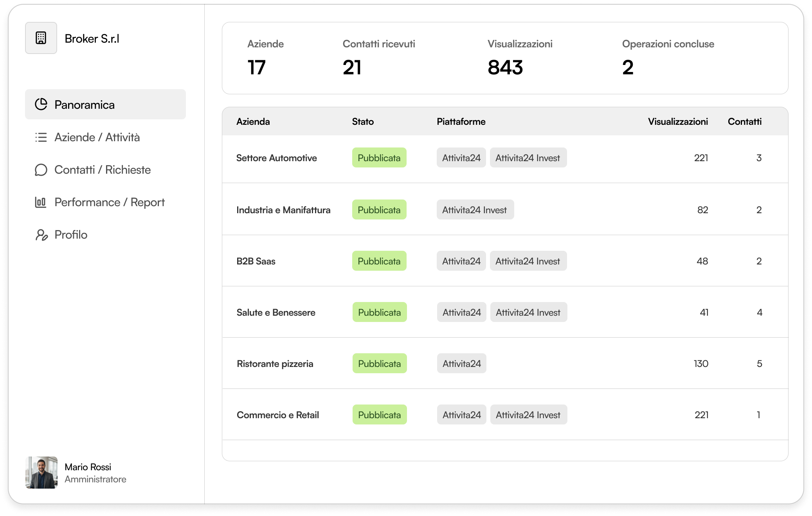
Task: Click the Contatti / Richieste chat bubble icon
Action: coord(41,170)
